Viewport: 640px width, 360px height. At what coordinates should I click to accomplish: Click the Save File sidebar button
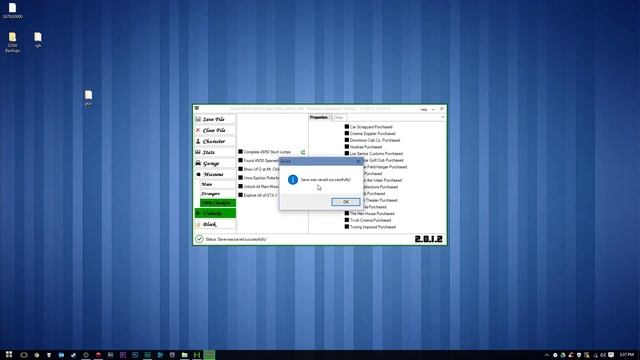pyautogui.click(x=215, y=119)
